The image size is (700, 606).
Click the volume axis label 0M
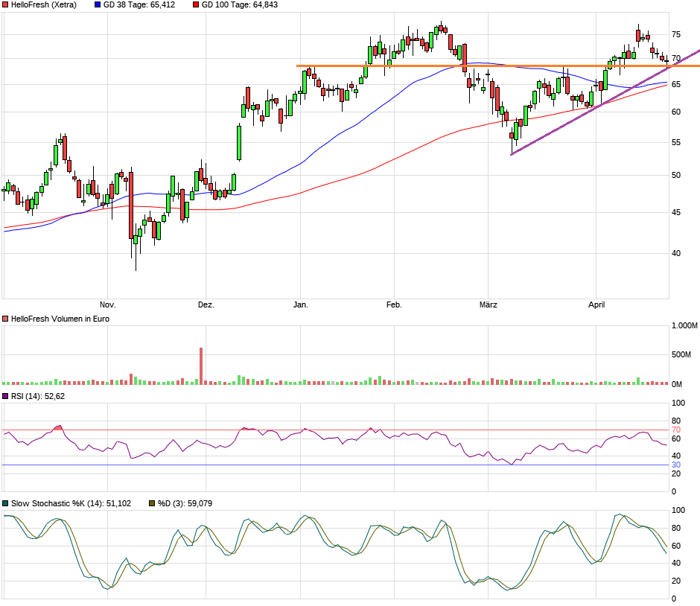point(677,384)
